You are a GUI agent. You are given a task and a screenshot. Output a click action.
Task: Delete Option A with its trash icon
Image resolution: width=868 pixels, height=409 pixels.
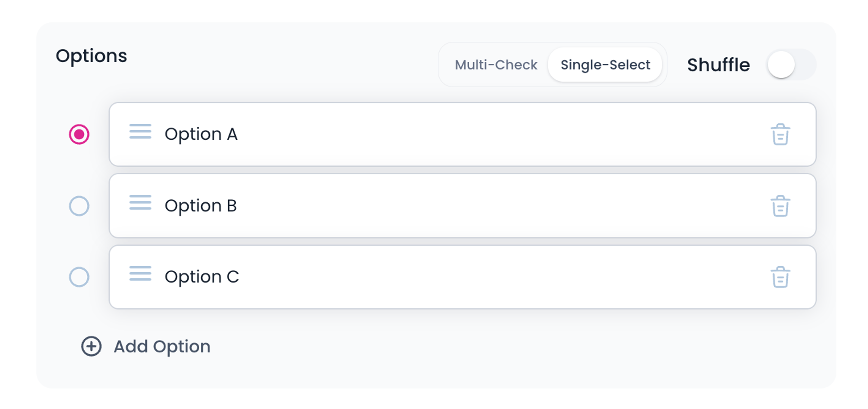pyautogui.click(x=780, y=134)
